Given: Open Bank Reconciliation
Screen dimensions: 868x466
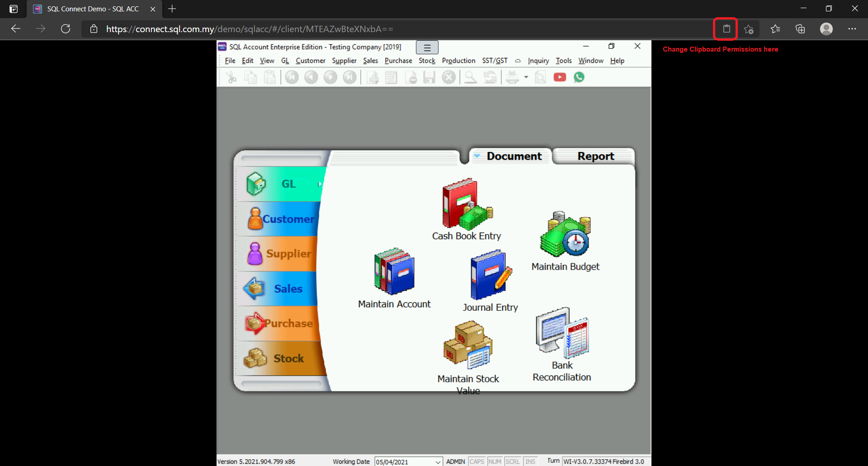Looking at the screenshot, I should click(561, 335).
